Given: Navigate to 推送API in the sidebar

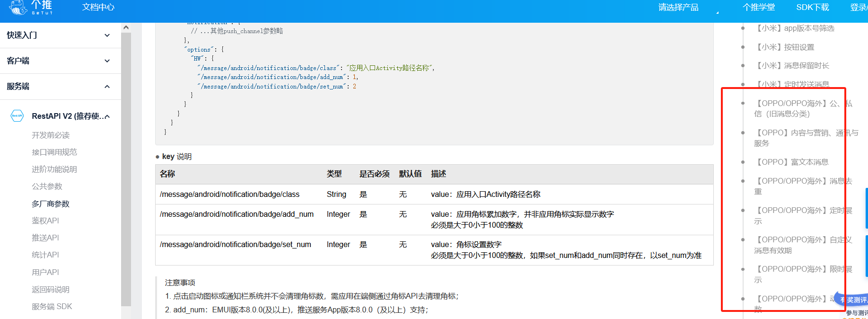Looking at the screenshot, I should point(45,238).
